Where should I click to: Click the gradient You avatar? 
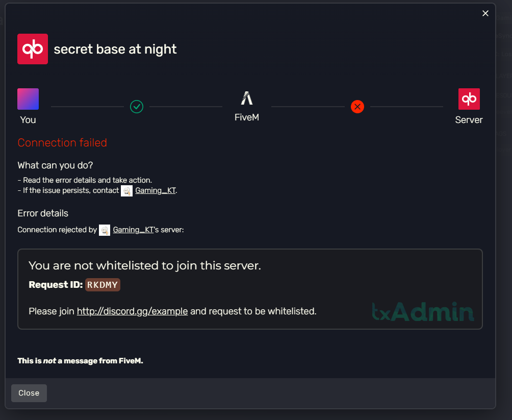[28, 99]
